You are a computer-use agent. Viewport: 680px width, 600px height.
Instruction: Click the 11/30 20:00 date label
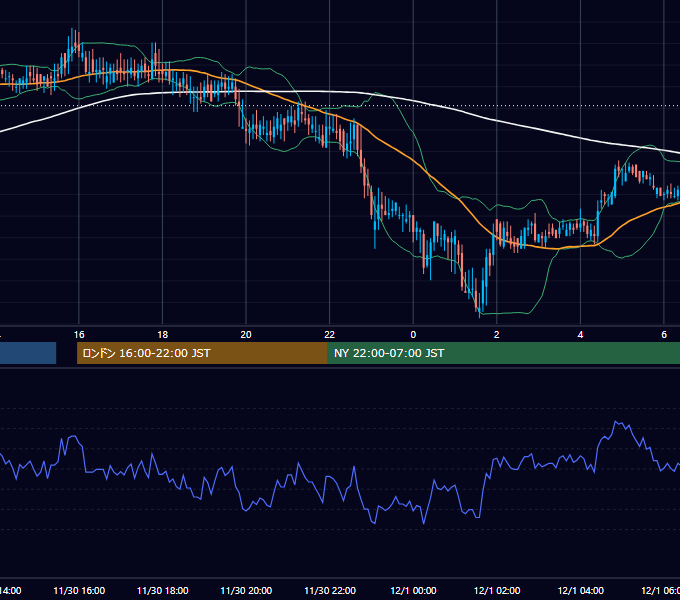[x=246, y=590]
